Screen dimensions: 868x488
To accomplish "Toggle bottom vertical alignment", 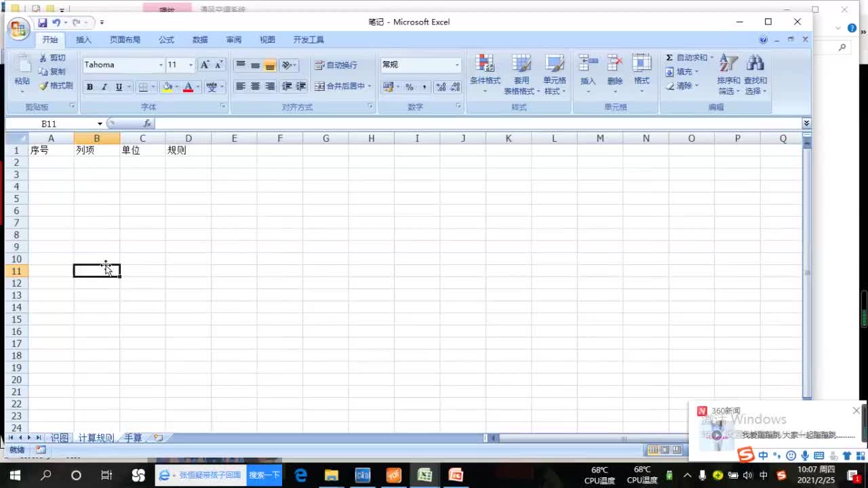I will pyautogui.click(x=270, y=65).
